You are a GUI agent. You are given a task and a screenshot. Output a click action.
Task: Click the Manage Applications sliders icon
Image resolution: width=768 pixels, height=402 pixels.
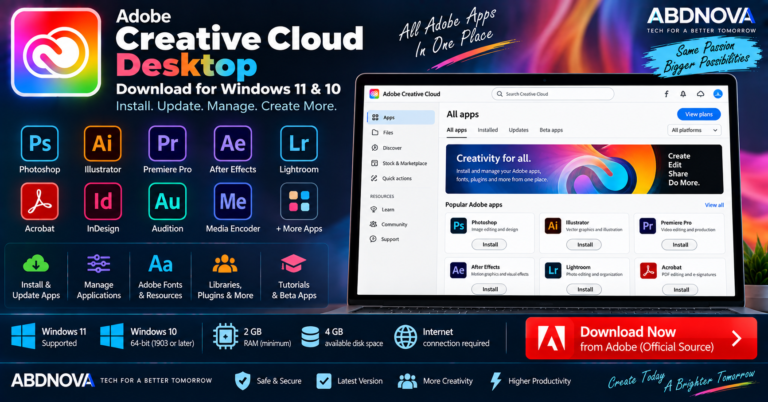(98, 263)
